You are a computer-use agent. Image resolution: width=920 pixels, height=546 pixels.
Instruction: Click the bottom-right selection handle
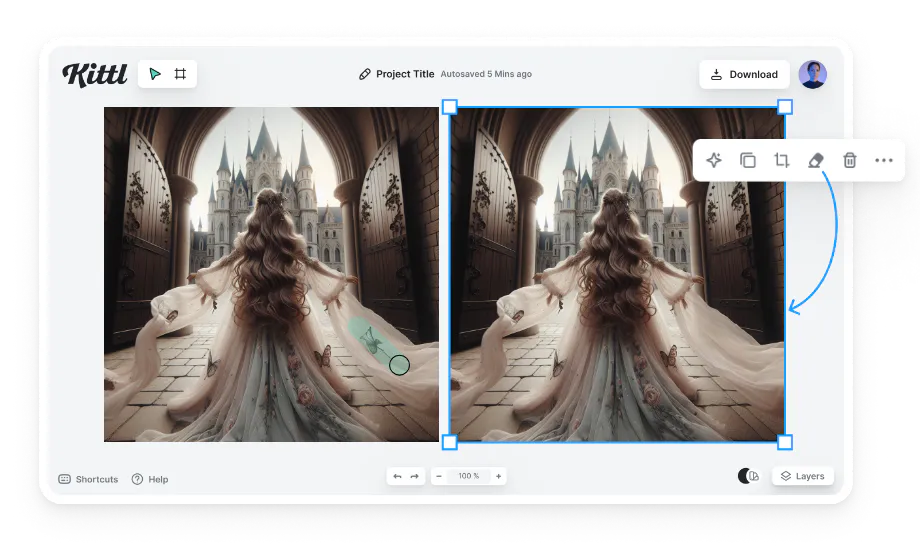785,442
